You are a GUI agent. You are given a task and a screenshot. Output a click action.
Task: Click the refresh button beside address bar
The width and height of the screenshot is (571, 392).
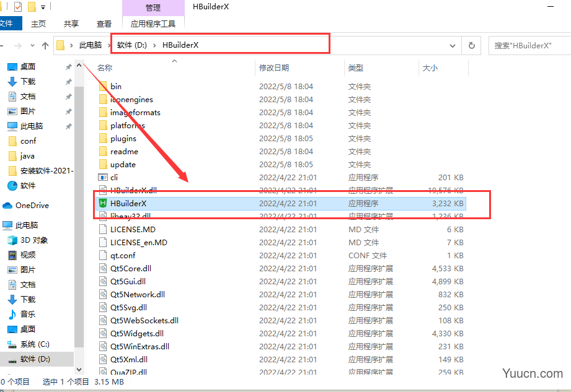point(471,45)
